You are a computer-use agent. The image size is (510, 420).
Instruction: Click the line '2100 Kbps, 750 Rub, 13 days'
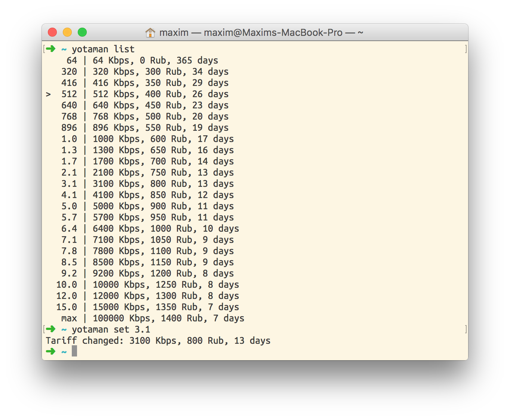163,172
